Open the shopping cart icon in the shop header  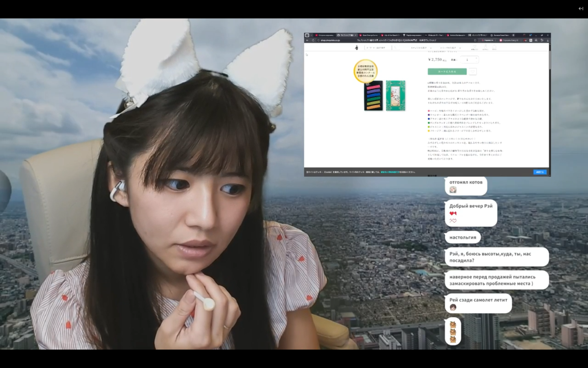pyautogui.click(x=494, y=47)
